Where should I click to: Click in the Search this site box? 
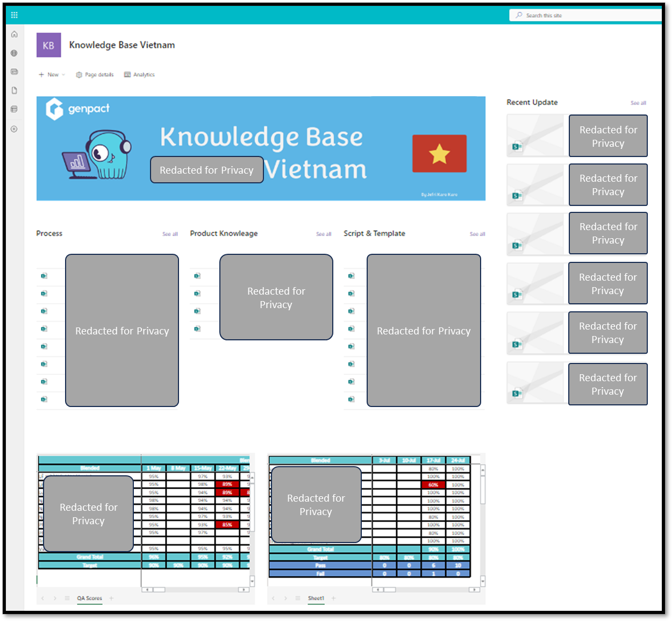[x=585, y=15]
